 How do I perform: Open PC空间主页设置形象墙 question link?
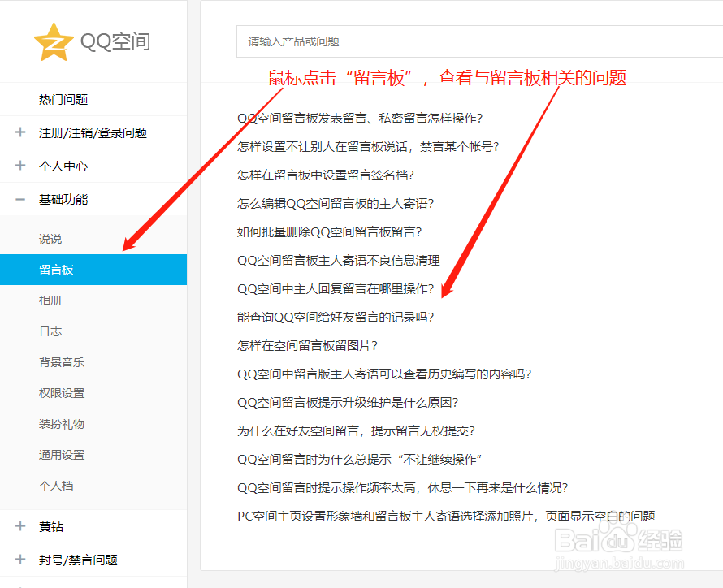[446, 516]
